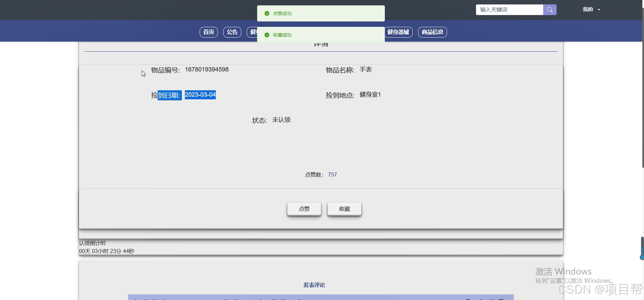Open the 商品信息 nav item
This screenshot has height=300, width=644.
tap(433, 32)
